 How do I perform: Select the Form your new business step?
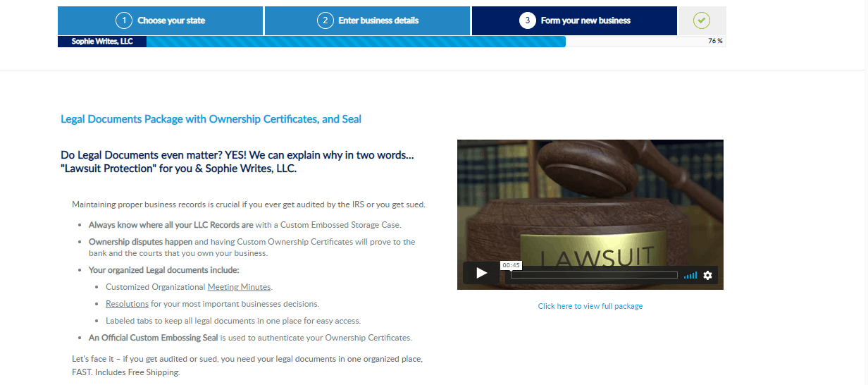[585, 21]
